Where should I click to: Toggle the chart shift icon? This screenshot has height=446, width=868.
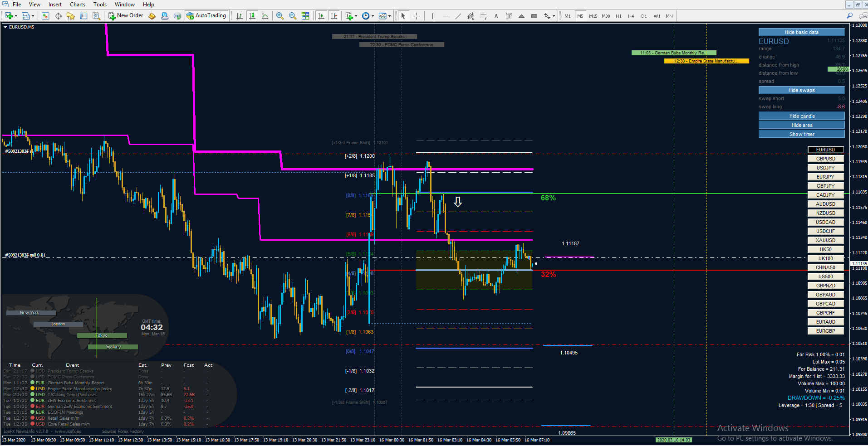click(x=334, y=16)
